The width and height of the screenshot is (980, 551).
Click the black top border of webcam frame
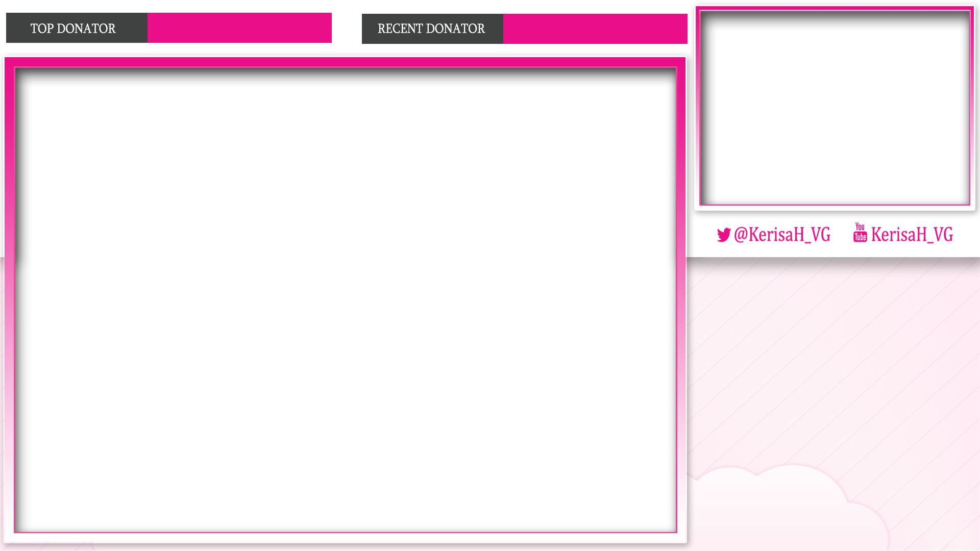[835, 21]
